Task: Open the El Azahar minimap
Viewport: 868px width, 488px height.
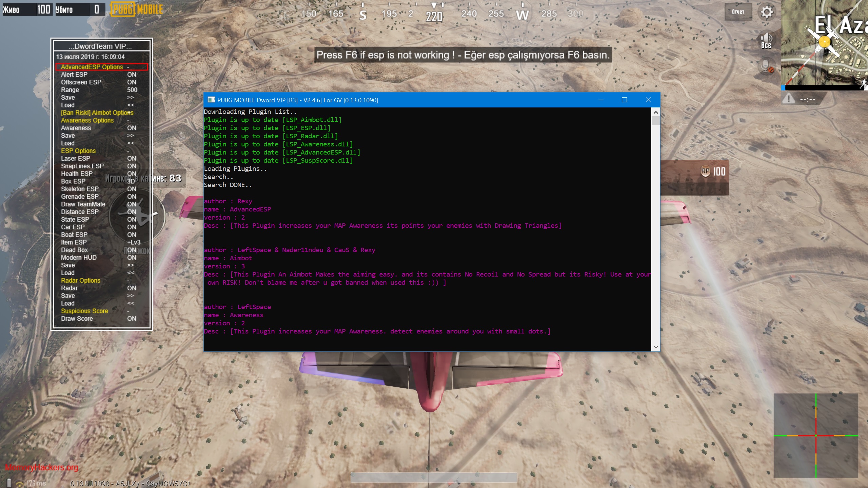Action: click(825, 44)
